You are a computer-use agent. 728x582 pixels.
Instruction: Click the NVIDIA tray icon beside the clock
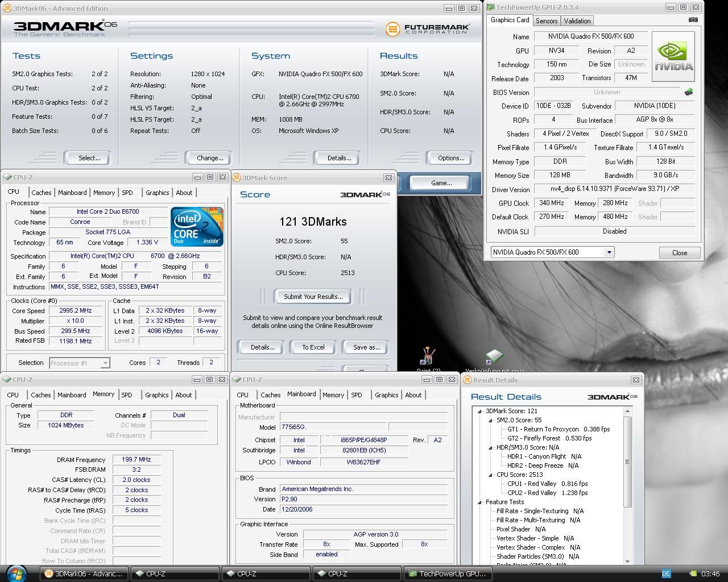click(692, 573)
